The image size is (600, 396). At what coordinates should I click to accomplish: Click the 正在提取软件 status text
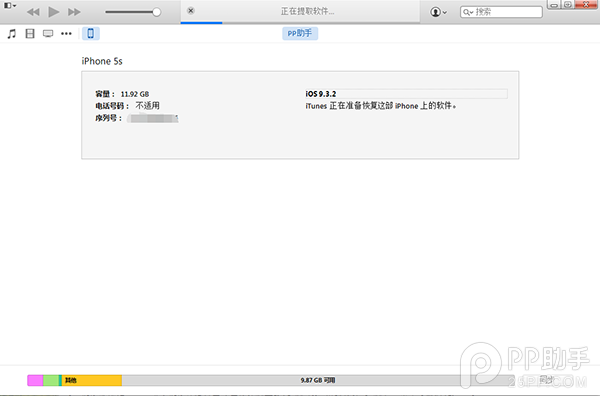pyautogui.click(x=308, y=11)
